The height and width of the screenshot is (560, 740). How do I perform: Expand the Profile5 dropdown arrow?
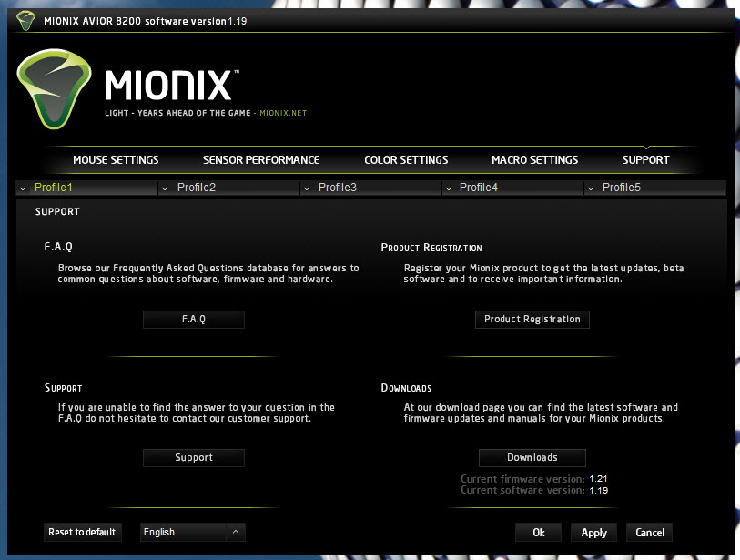click(x=591, y=188)
